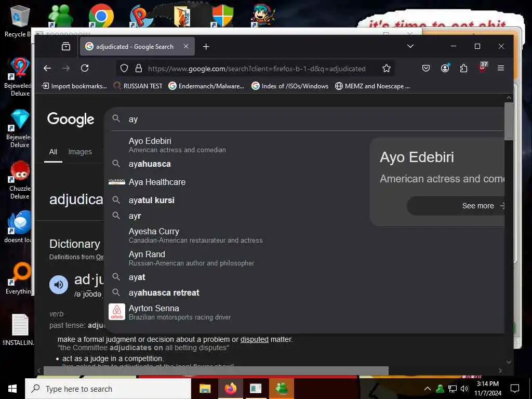Open the Windows shield desktop shortcut
Image resolution: width=532 pixels, height=399 pixels.
(x=222, y=16)
